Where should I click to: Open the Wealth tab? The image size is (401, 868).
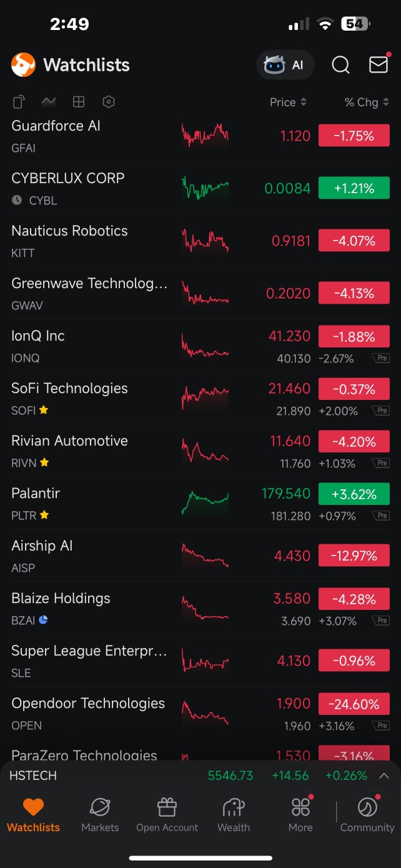[234, 815]
